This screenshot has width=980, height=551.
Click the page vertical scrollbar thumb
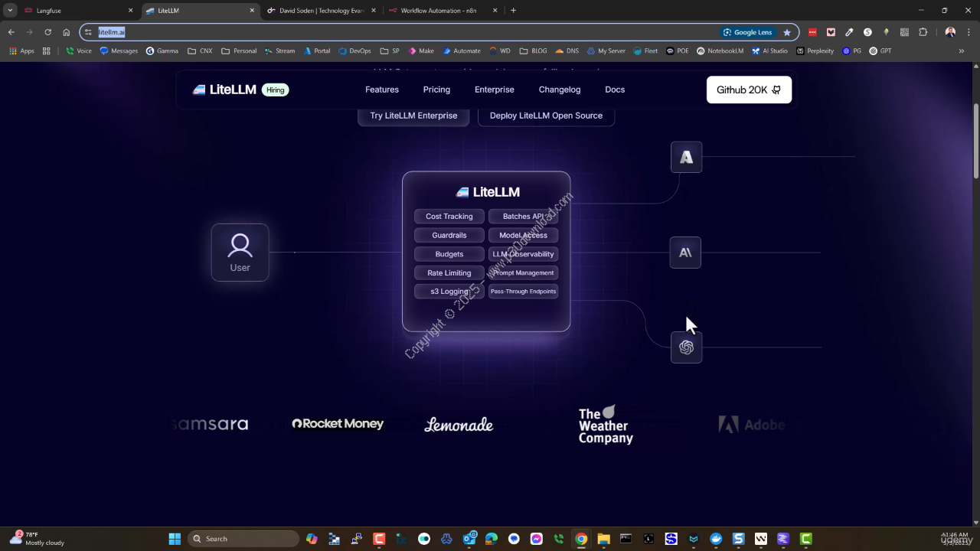[x=976, y=142]
